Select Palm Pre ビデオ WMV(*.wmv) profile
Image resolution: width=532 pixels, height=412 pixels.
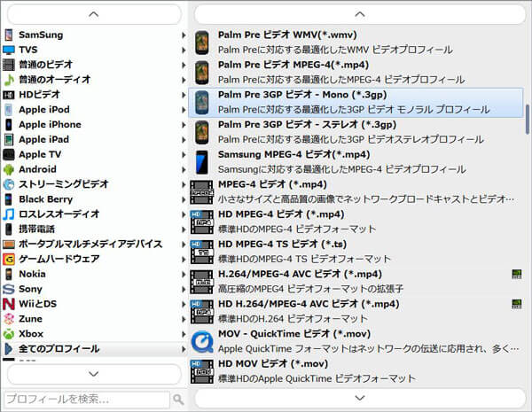tap(356, 43)
